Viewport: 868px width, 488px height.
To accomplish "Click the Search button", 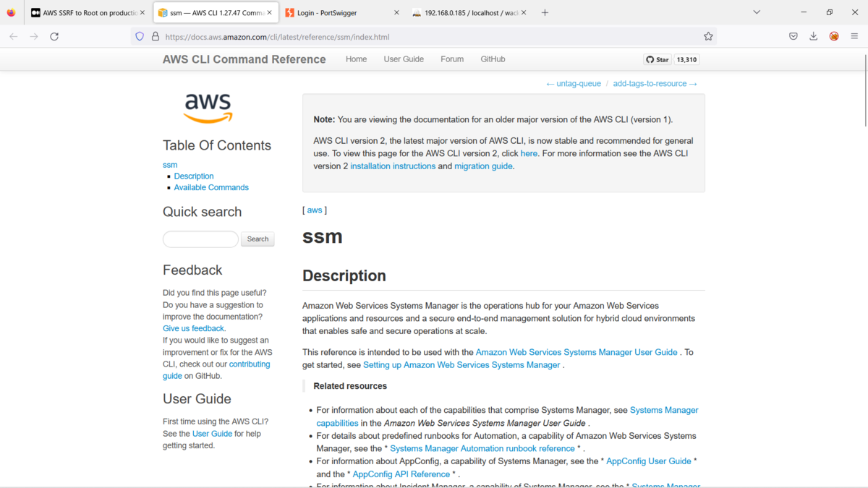I will (258, 239).
